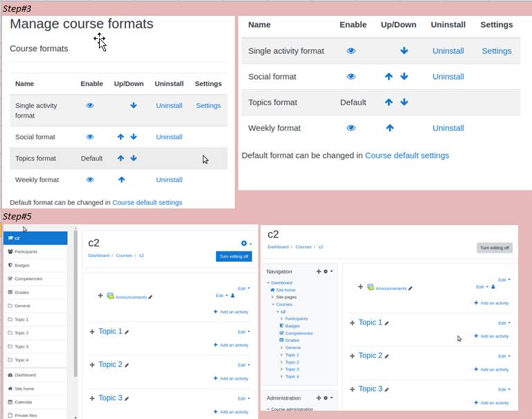
Task: Toggle Social format eye under Manage course formats heading
Action: tap(90, 137)
